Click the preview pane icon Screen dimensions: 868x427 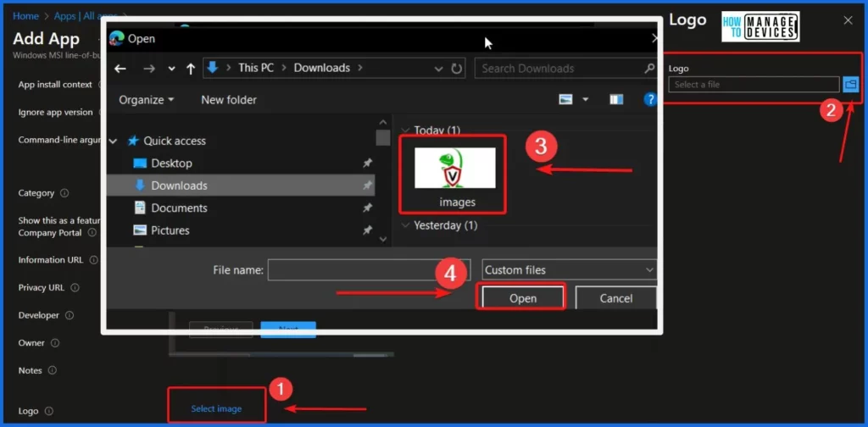(x=616, y=100)
